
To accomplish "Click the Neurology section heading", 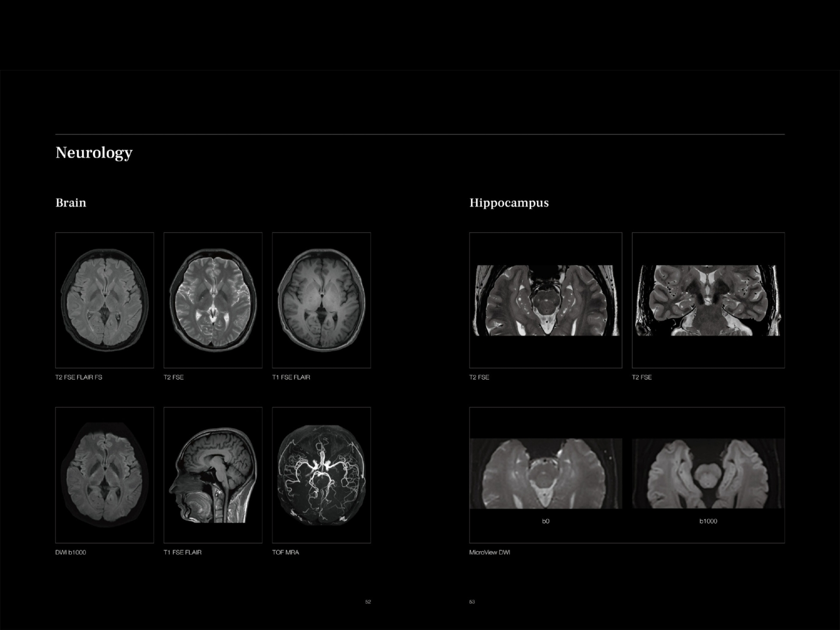I will (x=94, y=153).
